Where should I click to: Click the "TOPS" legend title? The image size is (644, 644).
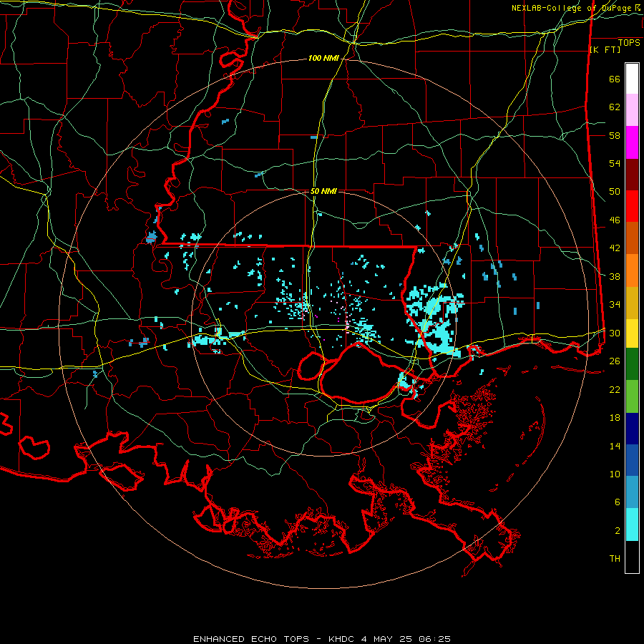pyautogui.click(x=629, y=43)
